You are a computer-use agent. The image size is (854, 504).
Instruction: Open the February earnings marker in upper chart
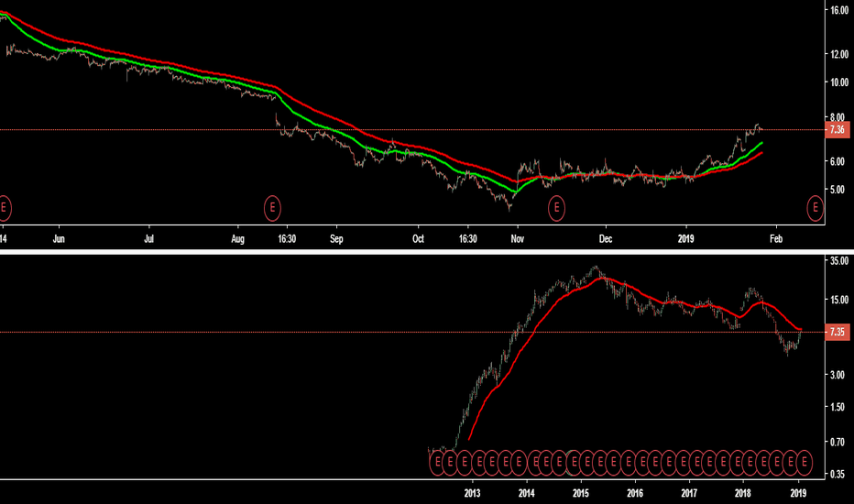[x=816, y=208]
